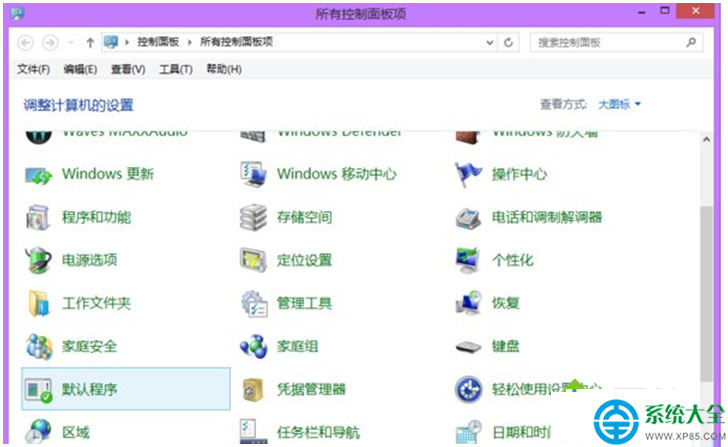
Task: Open the Windows 更新 icon
Action: [x=39, y=175]
